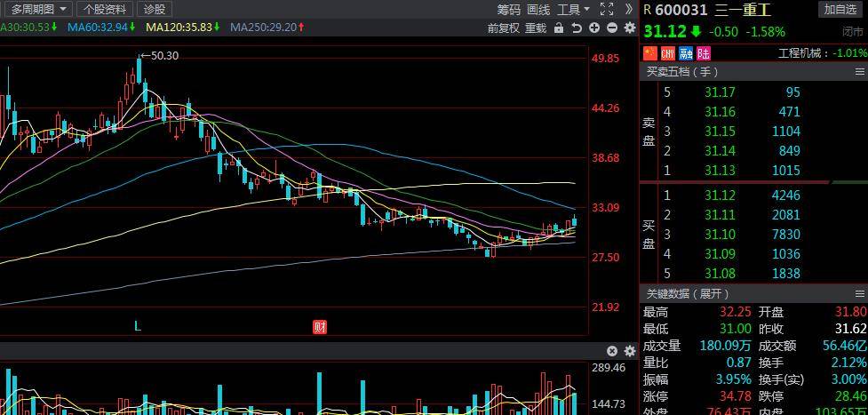The height and width of the screenshot is (415, 868).
Task: Open the 个股资料 tab
Action: pos(105,9)
